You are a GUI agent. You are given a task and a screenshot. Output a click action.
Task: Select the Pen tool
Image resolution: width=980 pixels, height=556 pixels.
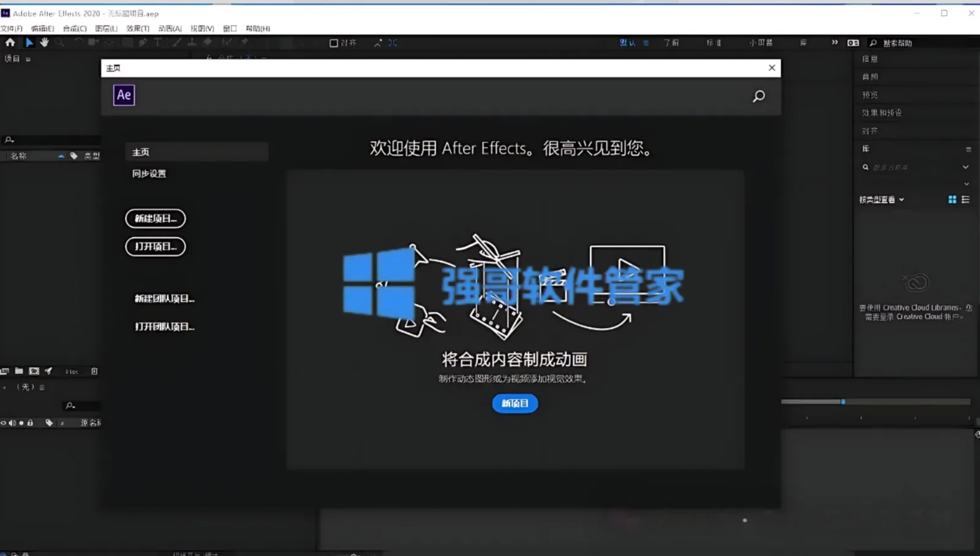[x=143, y=42]
